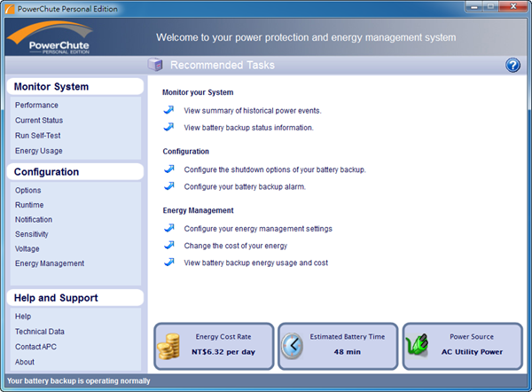
Task: Select Sensitivity under Configuration
Action: point(32,234)
